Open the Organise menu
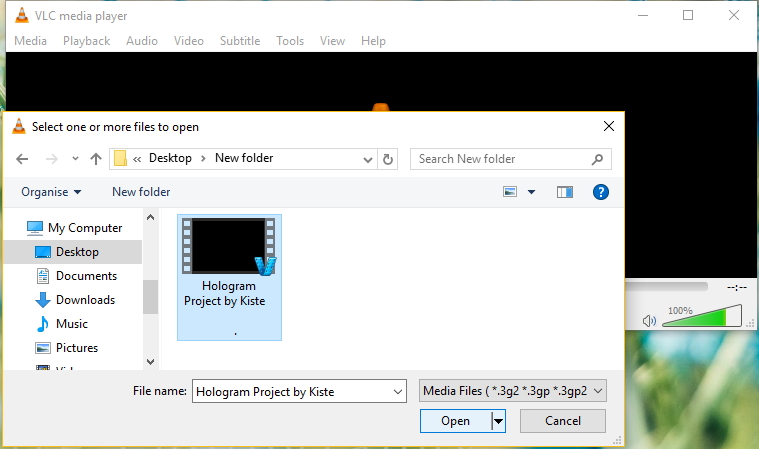Image resolution: width=759 pixels, height=449 pixels. click(51, 192)
